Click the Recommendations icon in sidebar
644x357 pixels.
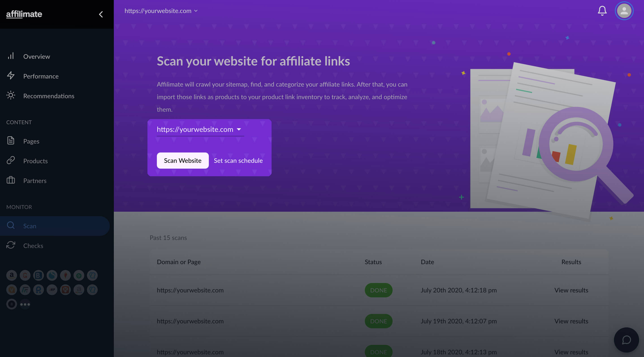[11, 96]
